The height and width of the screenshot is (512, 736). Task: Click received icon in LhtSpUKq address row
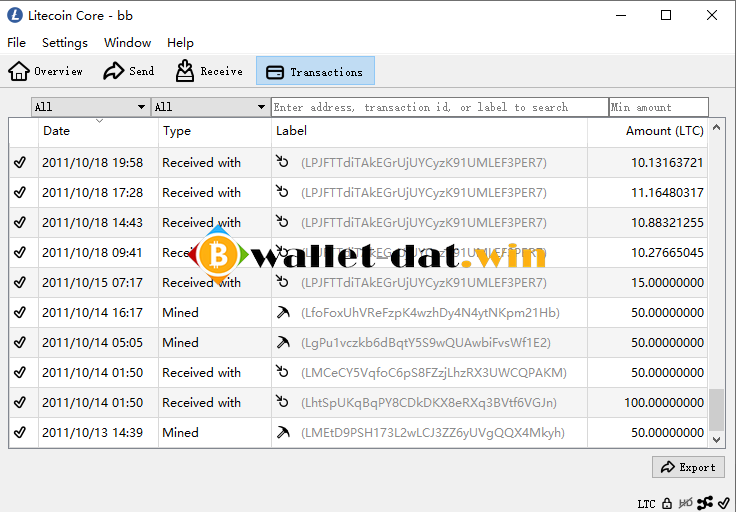(282, 401)
